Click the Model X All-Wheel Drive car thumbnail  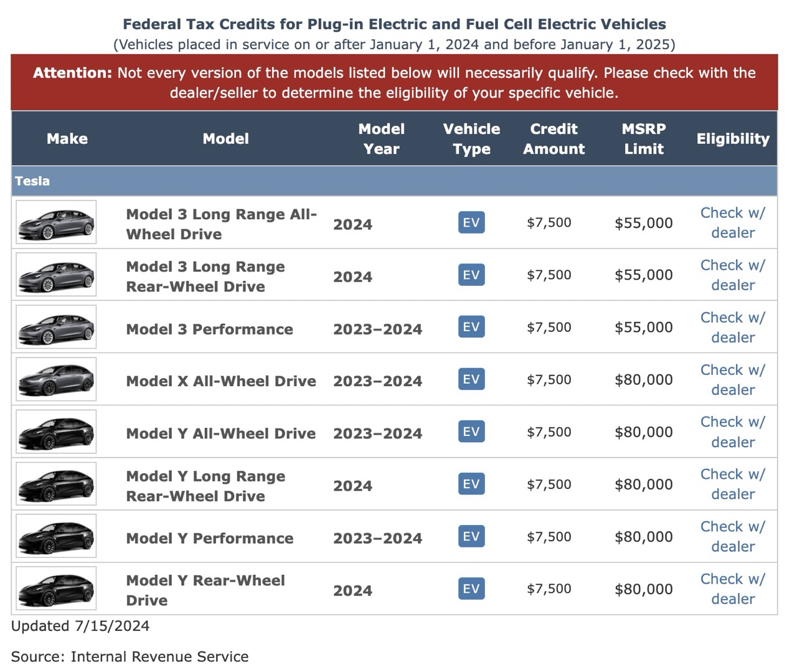tap(56, 379)
